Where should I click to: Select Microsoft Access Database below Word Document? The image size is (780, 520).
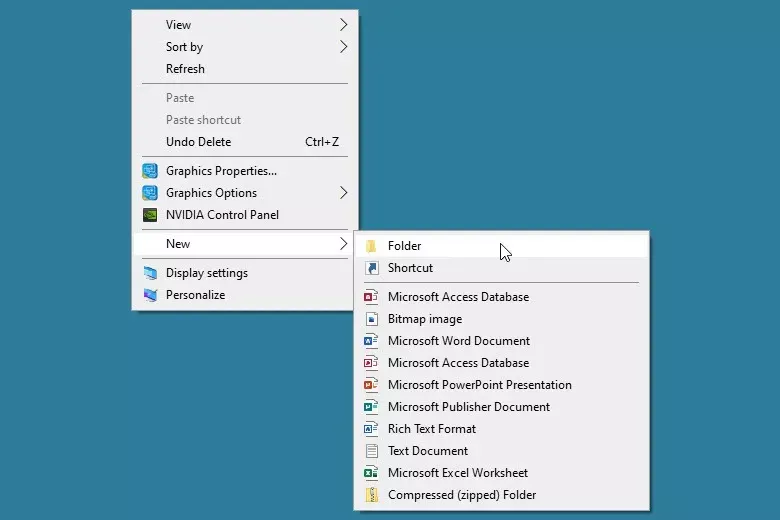pos(501,363)
